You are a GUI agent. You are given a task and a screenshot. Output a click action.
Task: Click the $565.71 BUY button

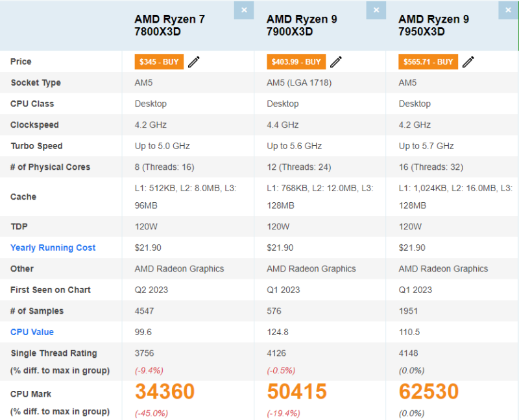coord(428,62)
